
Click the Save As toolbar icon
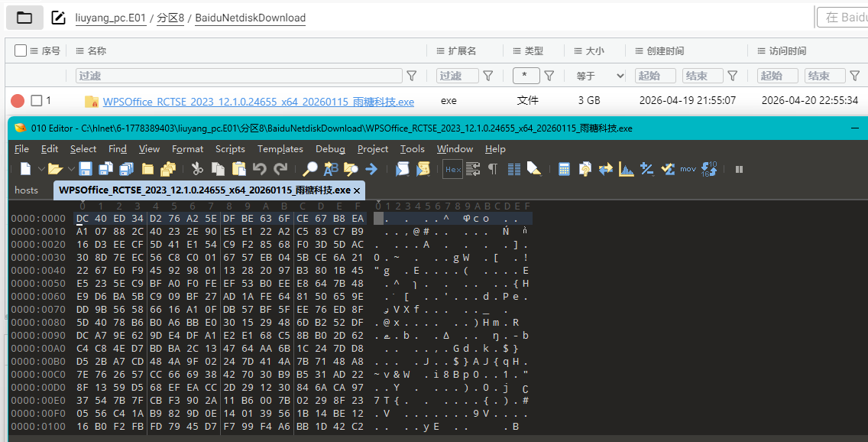105,169
